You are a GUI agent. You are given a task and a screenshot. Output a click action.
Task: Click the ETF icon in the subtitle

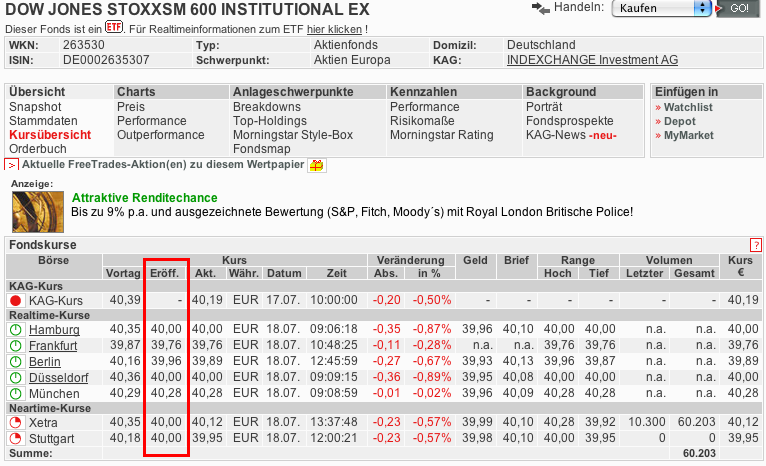[114, 26]
